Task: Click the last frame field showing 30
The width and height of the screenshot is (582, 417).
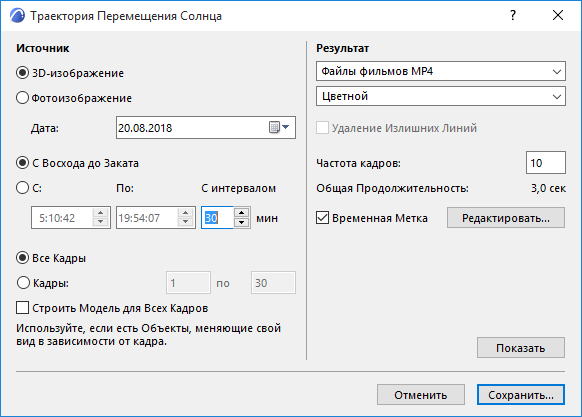Action: tap(273, 283)
